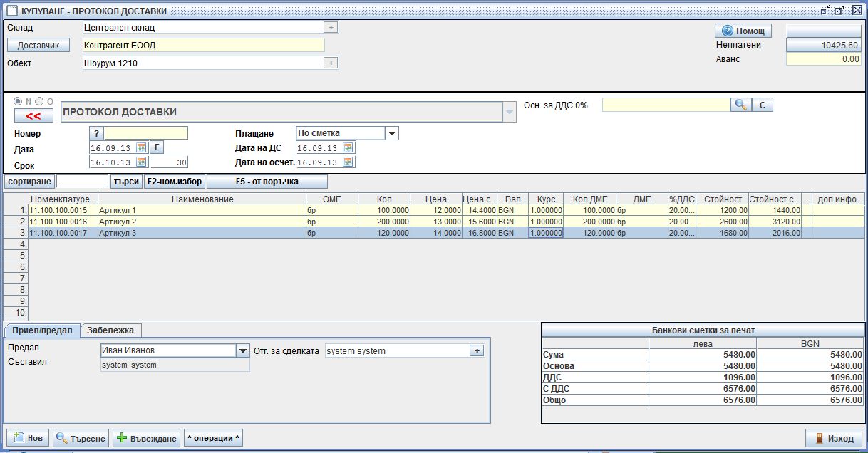Select row number 4 in the items grid
This screenshot has height=453, width=868.
16,244
